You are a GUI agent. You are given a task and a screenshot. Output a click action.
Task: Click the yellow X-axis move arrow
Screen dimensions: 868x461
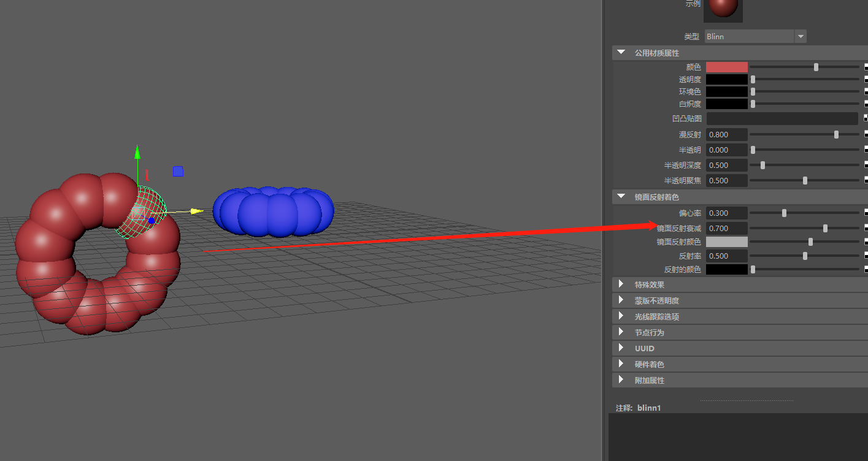196,211
